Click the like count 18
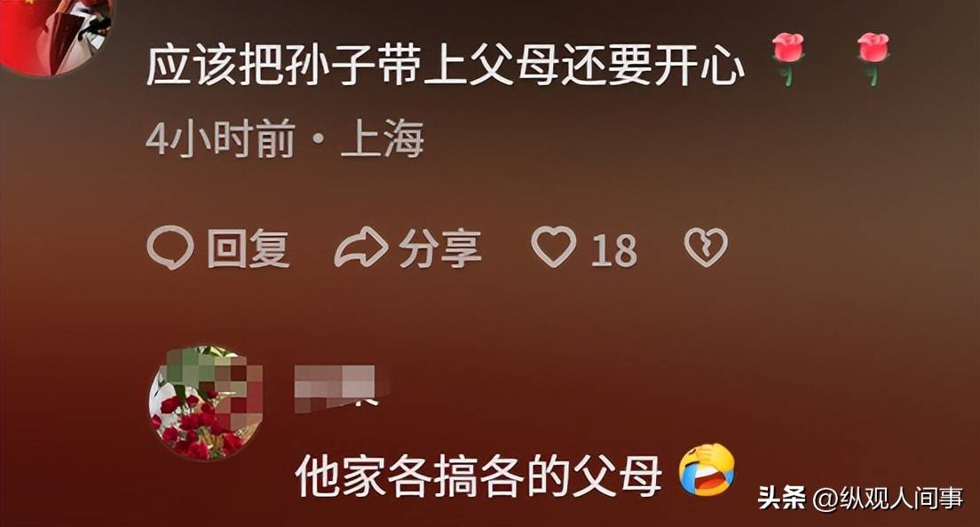 [614, 250]
